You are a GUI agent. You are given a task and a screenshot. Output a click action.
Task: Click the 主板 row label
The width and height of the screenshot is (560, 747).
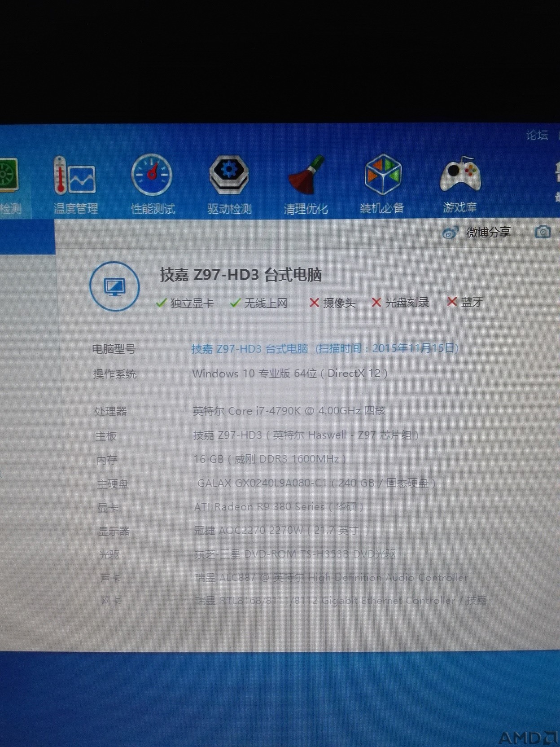coord(106,435)
